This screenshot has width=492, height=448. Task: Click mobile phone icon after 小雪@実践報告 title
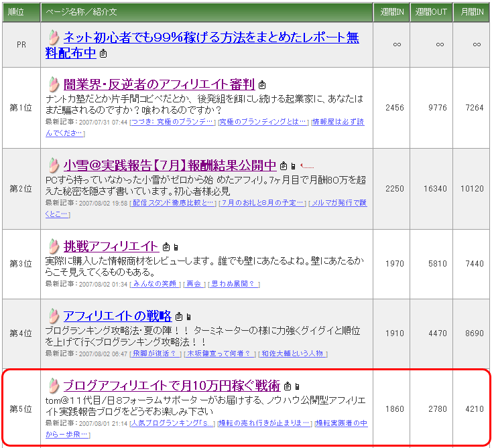click(x=293, y=166)
